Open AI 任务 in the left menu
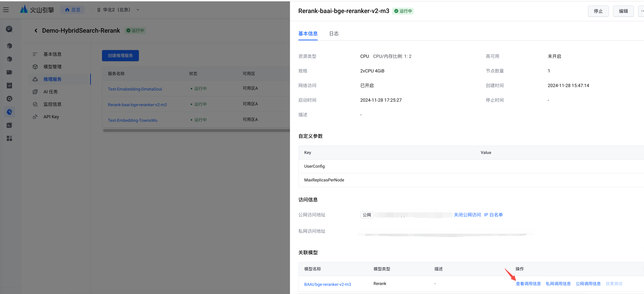Screen dimensions: 644x294 50,92
